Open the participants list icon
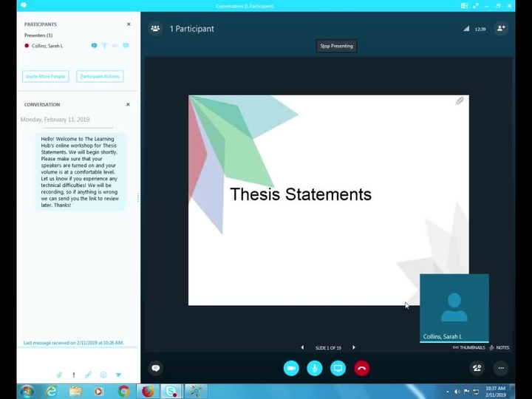This screenshot has width=532, height=399. 155,29
